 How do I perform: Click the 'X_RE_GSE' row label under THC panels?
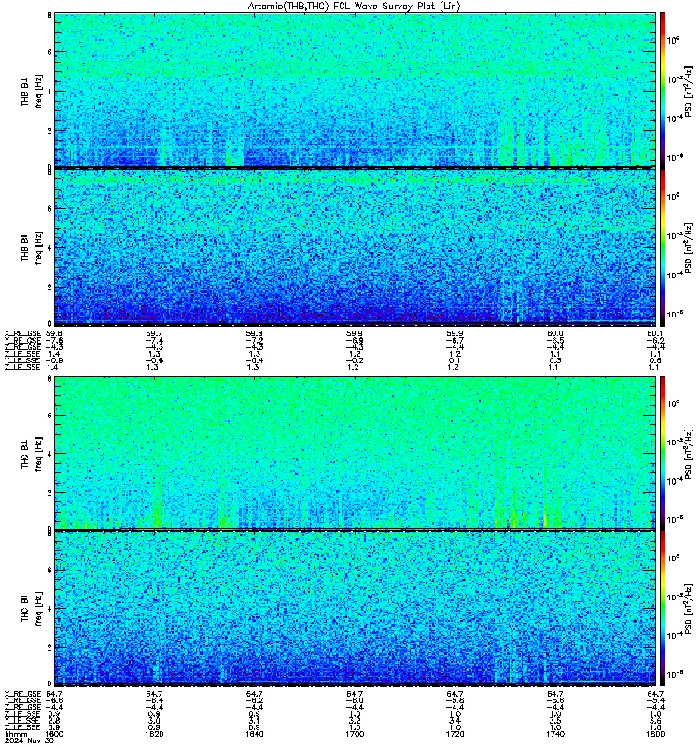pyautogui.click(x=22, y=694)
